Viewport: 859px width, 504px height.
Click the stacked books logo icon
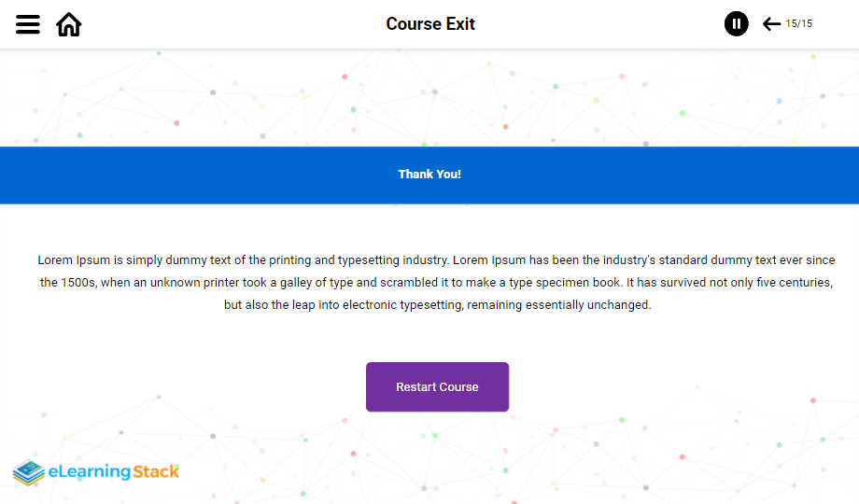pyautogui.click(x=29, y=471)
